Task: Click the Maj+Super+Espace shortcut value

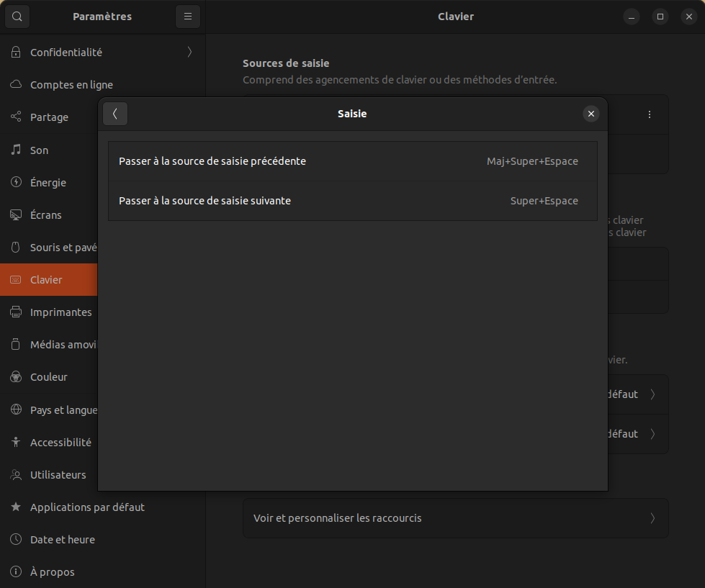Action: 532,161
